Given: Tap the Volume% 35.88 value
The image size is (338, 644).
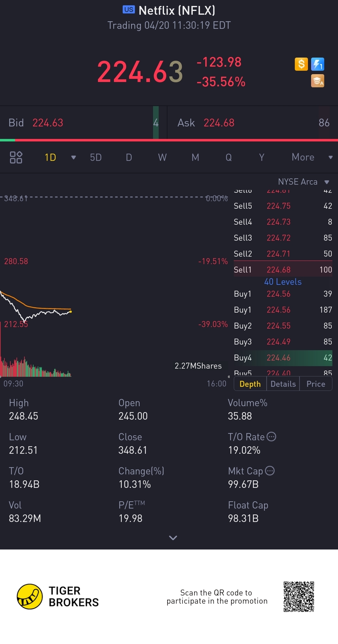Looking at the screenshot, I should [x=240, y=416].
